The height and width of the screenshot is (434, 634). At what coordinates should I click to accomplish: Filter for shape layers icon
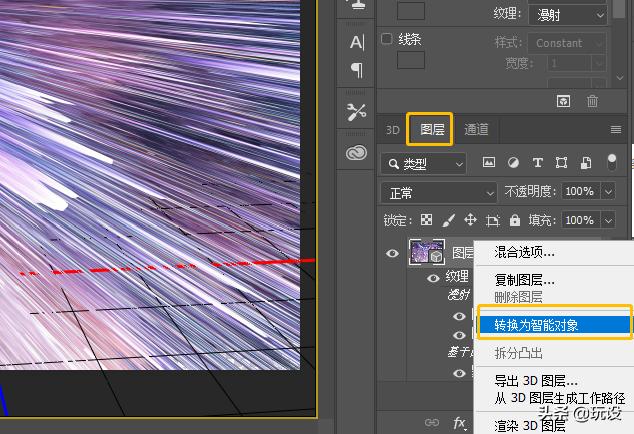click(561, 163)
